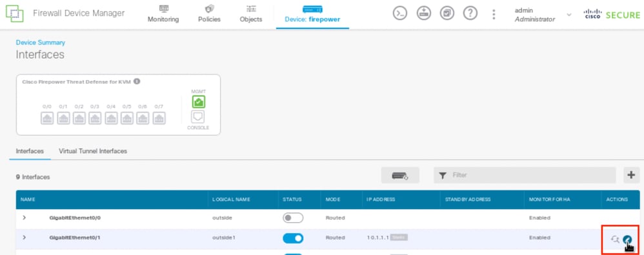Viewport: 644px width, 255px height.
Task: Click the 9 Interfaces count label
Action: tap(33, 177)
